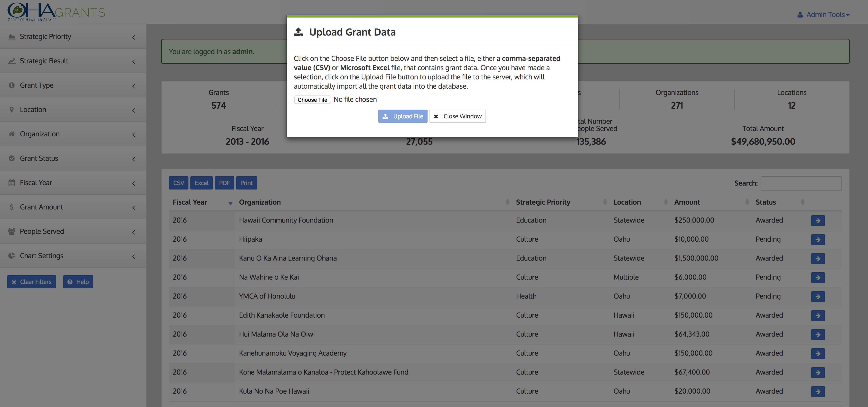Expand the Grant Status sidebar section

pos(73,158)
